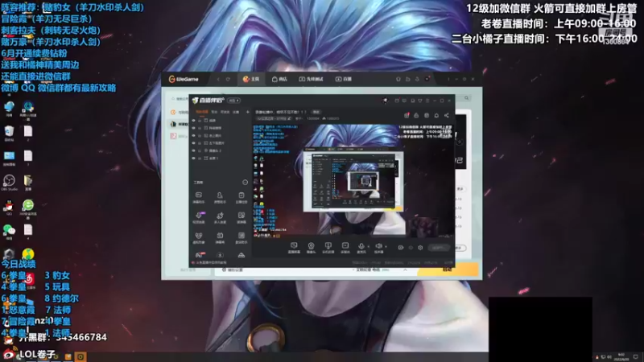Viewport: 644px width, 362px height.
Task: Click the WeGame refresh icon
Action: tap(228, 79)
